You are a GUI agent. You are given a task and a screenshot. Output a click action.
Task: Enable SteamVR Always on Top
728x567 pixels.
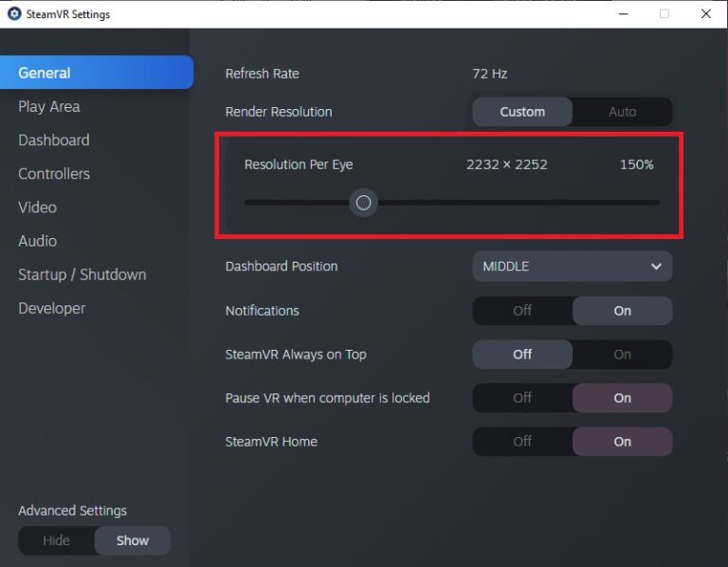pyautogui.click(x=622, y=355)
